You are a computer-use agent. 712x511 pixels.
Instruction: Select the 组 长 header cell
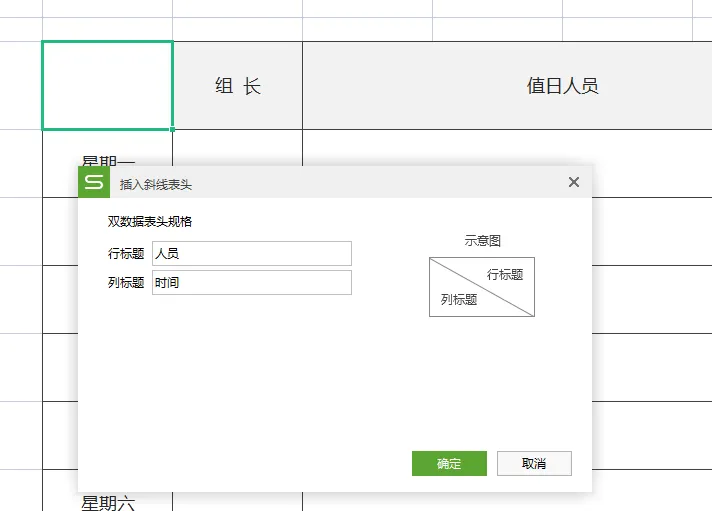click(x=238, y=86)
